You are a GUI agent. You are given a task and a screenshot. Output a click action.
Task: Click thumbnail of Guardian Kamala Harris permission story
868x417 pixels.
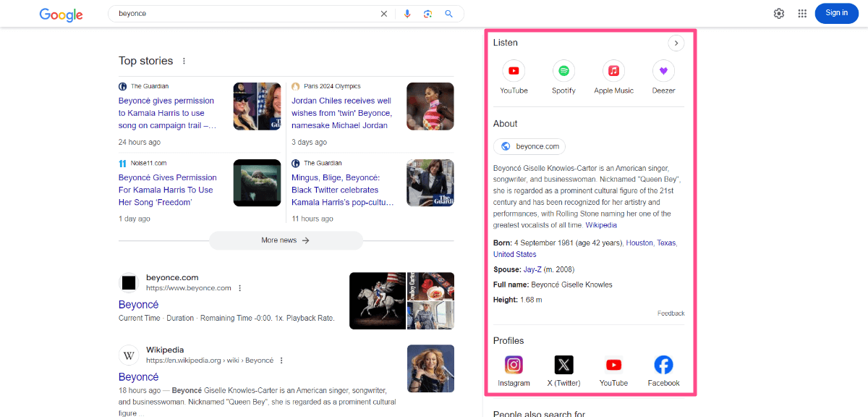pyautogui.click(x=257, y=106)
